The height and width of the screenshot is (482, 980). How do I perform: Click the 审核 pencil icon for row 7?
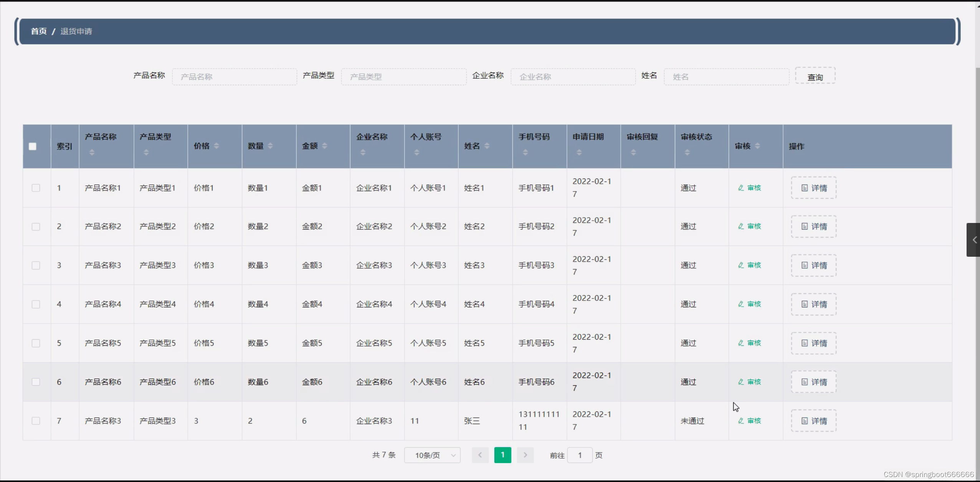click(741, 421)
